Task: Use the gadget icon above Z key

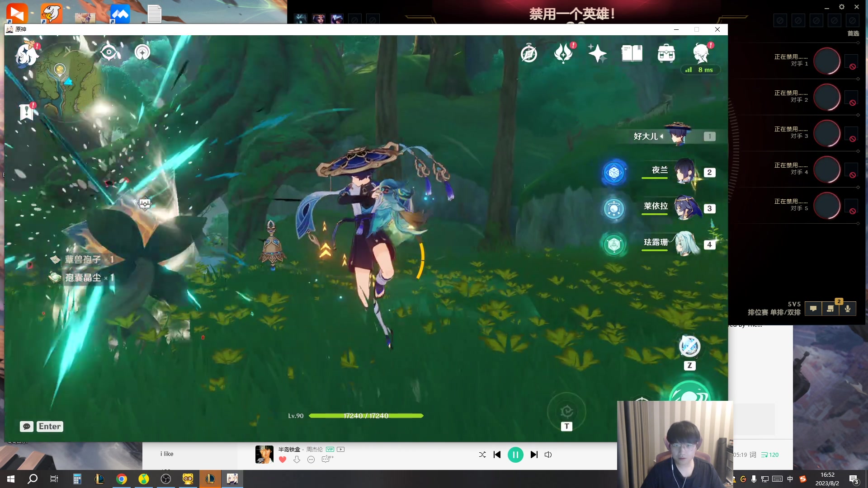Action: (x=690, y=347)
